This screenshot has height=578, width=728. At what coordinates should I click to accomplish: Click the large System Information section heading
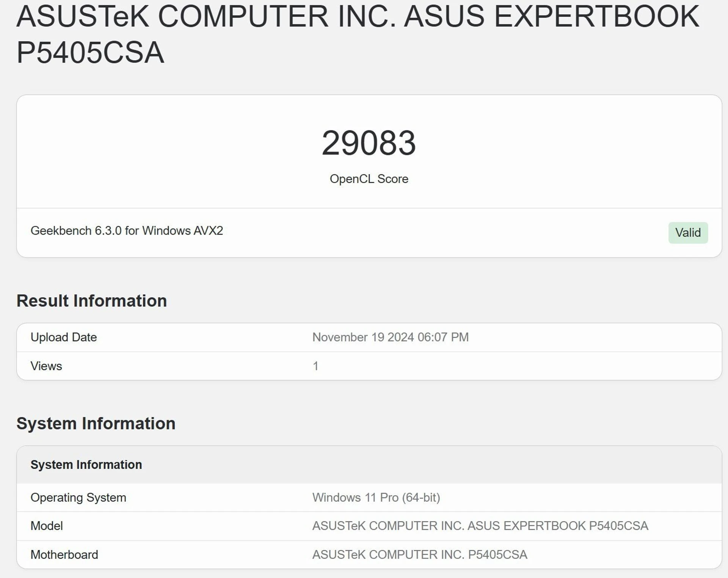[96, 423]
